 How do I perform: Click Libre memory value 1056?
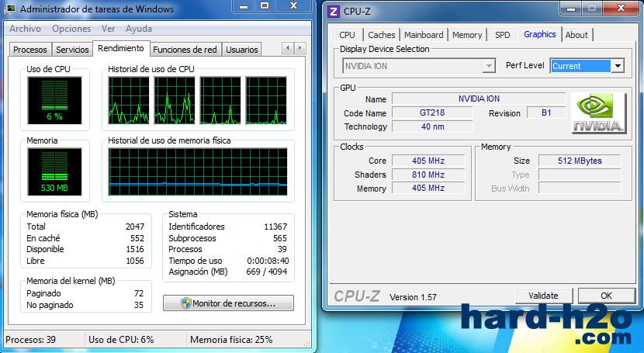tap(135, 261)
